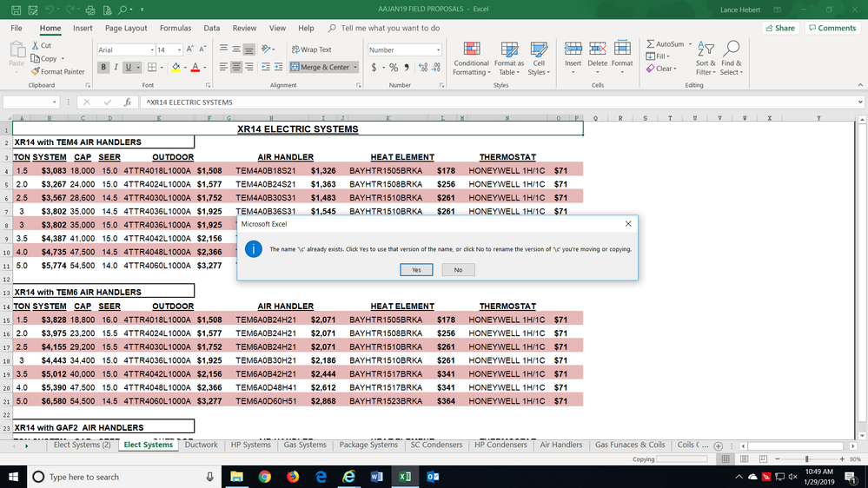Switch to the Page Layout tab
The width and height of the screenshot is (868, 488).
click(126, 28)
